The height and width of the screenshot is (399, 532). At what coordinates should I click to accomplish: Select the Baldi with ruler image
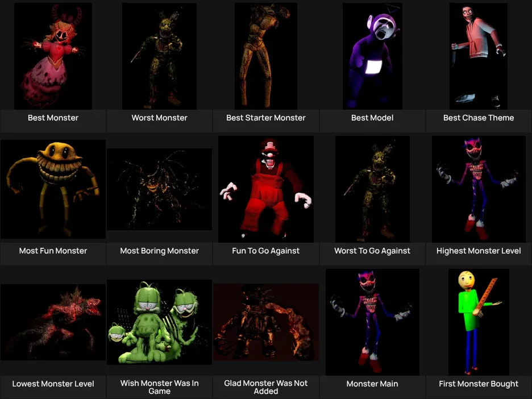tap(479, 322)
